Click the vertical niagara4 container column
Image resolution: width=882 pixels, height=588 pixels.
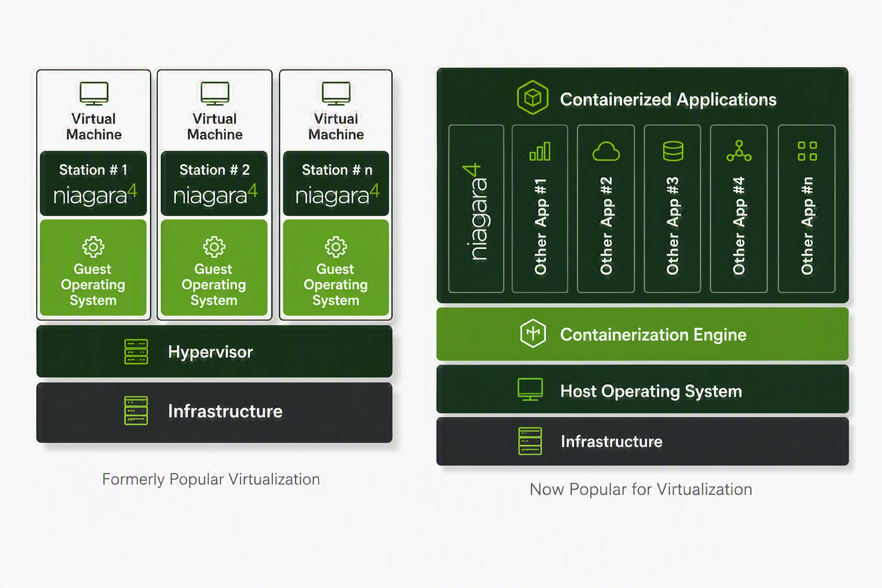click(476, 208)
